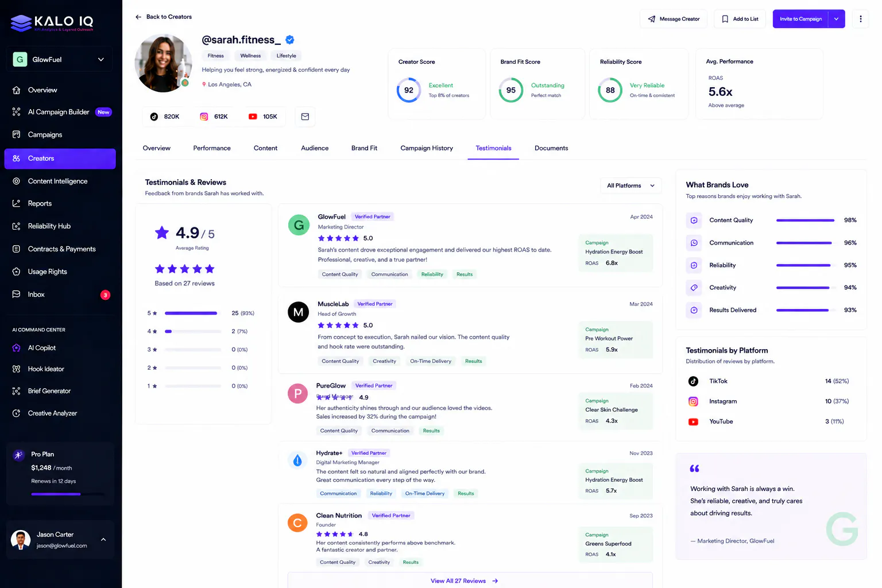Click the back arrow icon
The width and height of the screenshot is (882, 588).
tap(138, 17)
